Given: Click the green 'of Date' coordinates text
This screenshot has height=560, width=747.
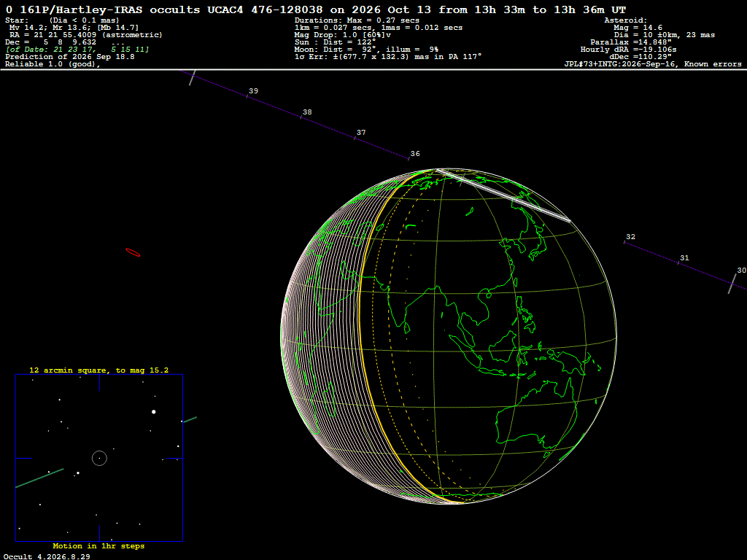Looking at the screenshot, I should click(x=77, y=50).
